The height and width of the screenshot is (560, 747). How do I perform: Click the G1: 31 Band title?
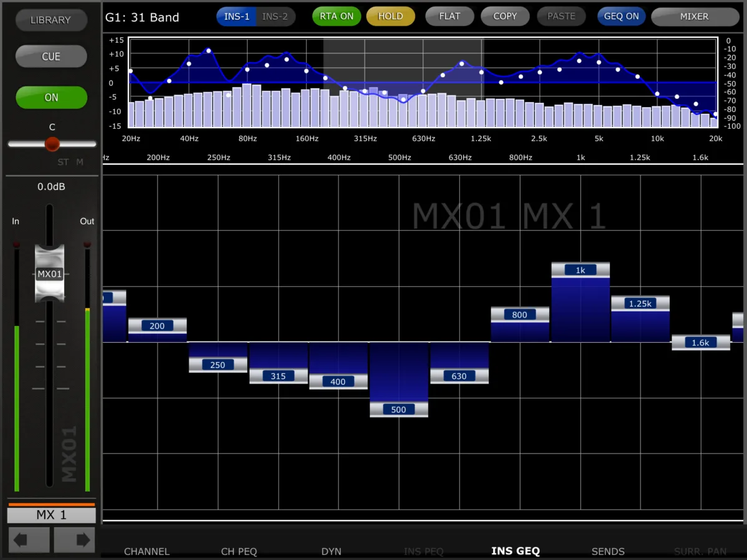(142, 17)
